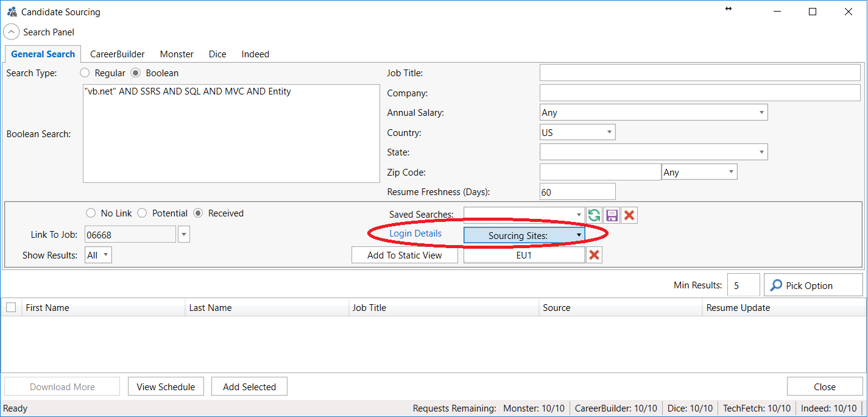Switch to the General Search tab

43,54
